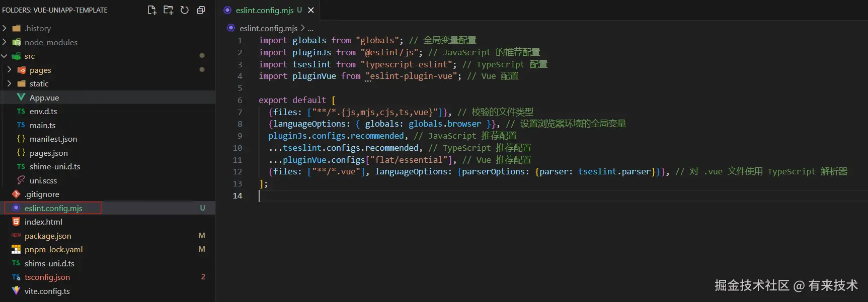868x302 pixels.
Task: Open tsconfig.json file
Action: (47, 277)
